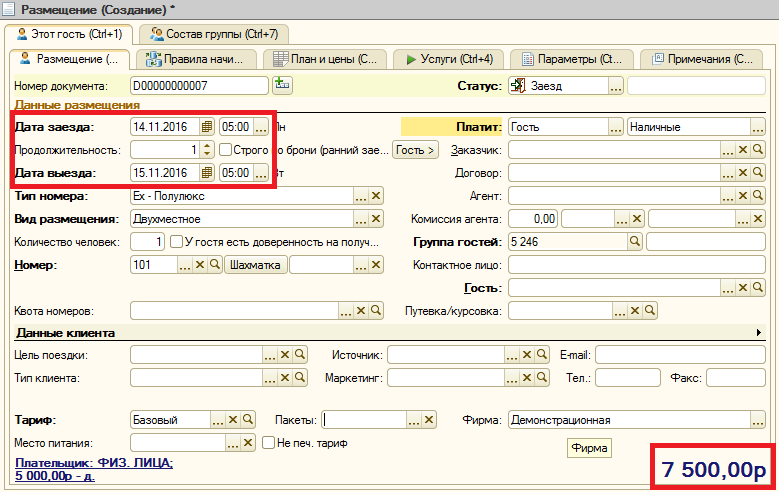The width and height of the screenshot is (779, 492).
Task: Search in the Договор field
Action: (x=758, y=172)
